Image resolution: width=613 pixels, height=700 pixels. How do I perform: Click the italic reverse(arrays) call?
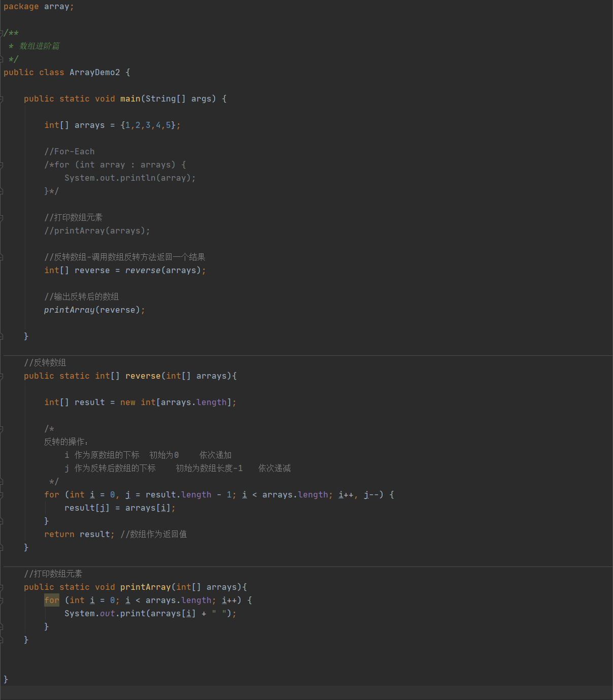tap(163, 271)
